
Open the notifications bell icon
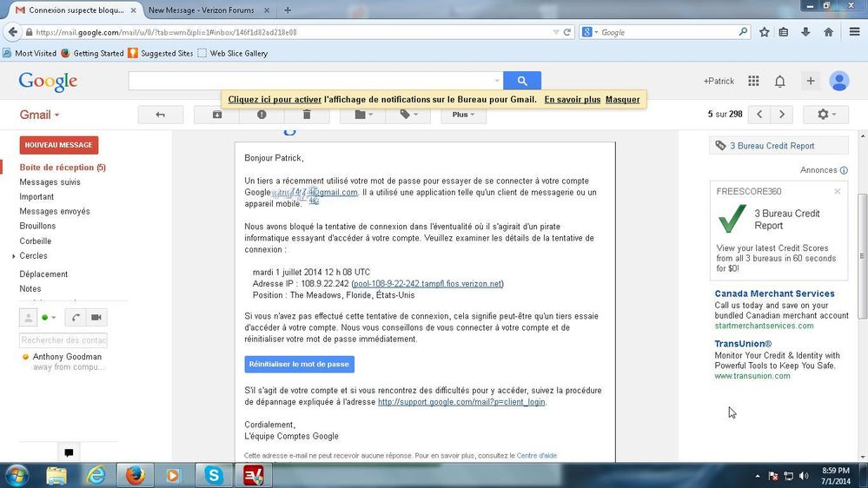click(780, 82)
